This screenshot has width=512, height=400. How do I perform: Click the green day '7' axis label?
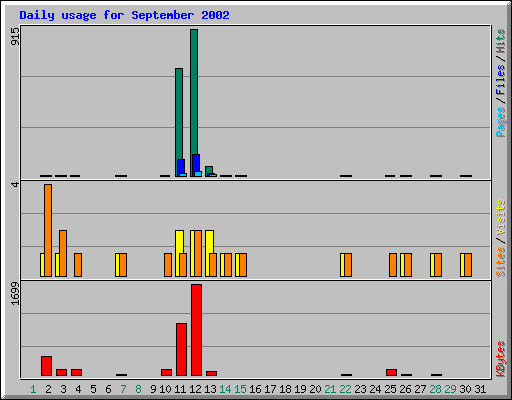point(123,389)
